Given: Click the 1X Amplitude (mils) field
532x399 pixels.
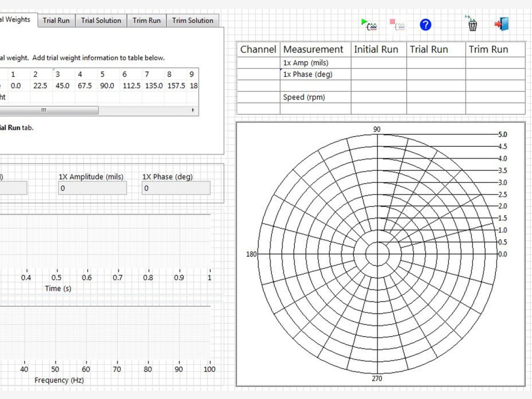Looking at the screenshot, I should (92, 188).
